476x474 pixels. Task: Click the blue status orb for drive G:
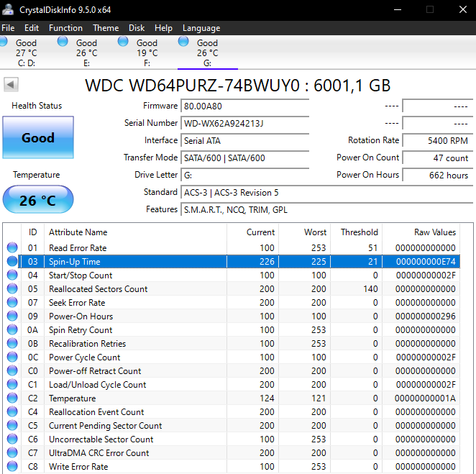pos(183,41)
